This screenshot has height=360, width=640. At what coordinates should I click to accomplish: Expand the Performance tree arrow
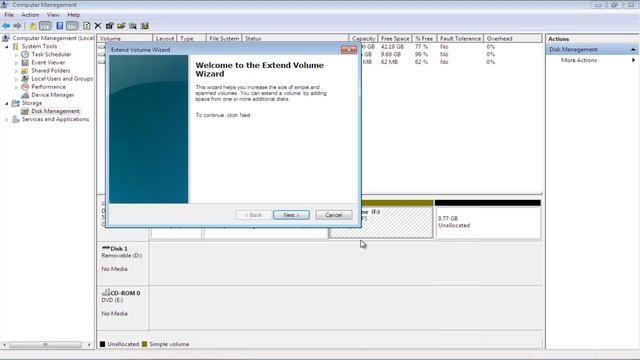pyautogui.click(x=16, y=87)
